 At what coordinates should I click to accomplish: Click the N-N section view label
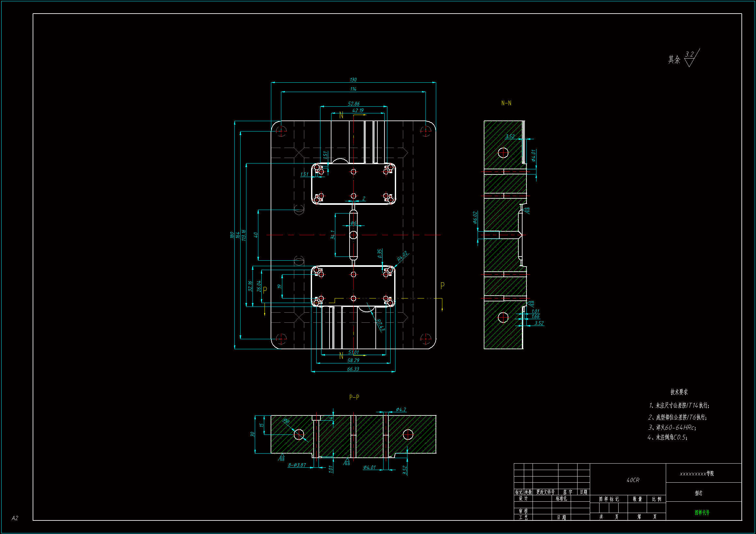pos(506,103)
